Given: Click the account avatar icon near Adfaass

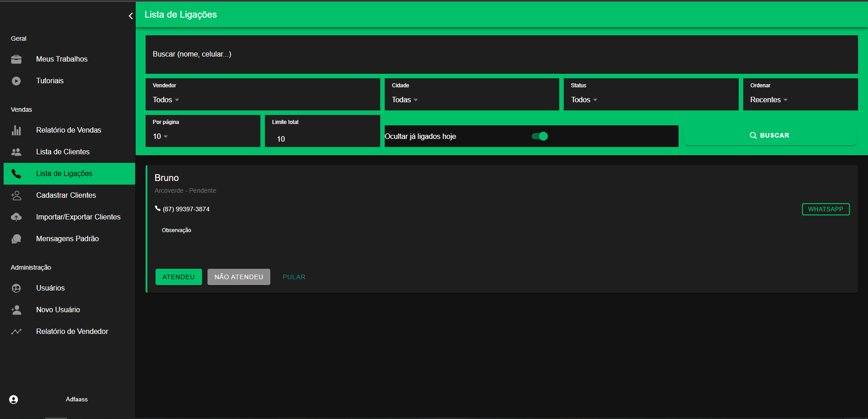Looking at the screenshot, I should [x=14, y=400].
